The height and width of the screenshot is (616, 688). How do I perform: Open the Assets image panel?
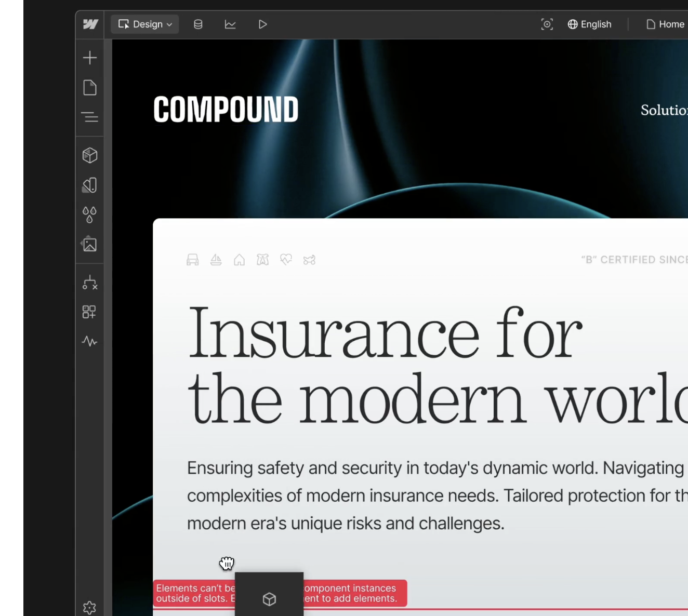click(x=90, y=244)
